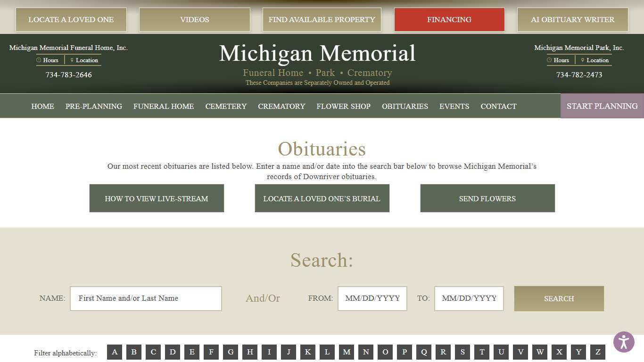This screenshot has width=644, height=362.
Task: Switch to the FLOWER SHOP page
Action: tap(343, 106)
